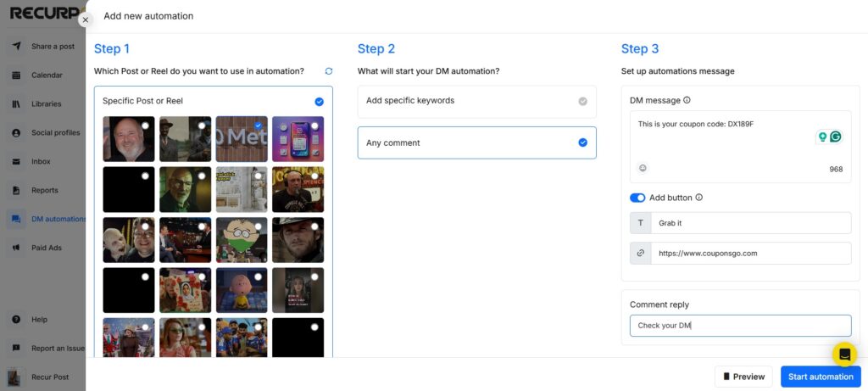The image size is (868, 391).
Task: Click the Start automation button
Action: 820,377
